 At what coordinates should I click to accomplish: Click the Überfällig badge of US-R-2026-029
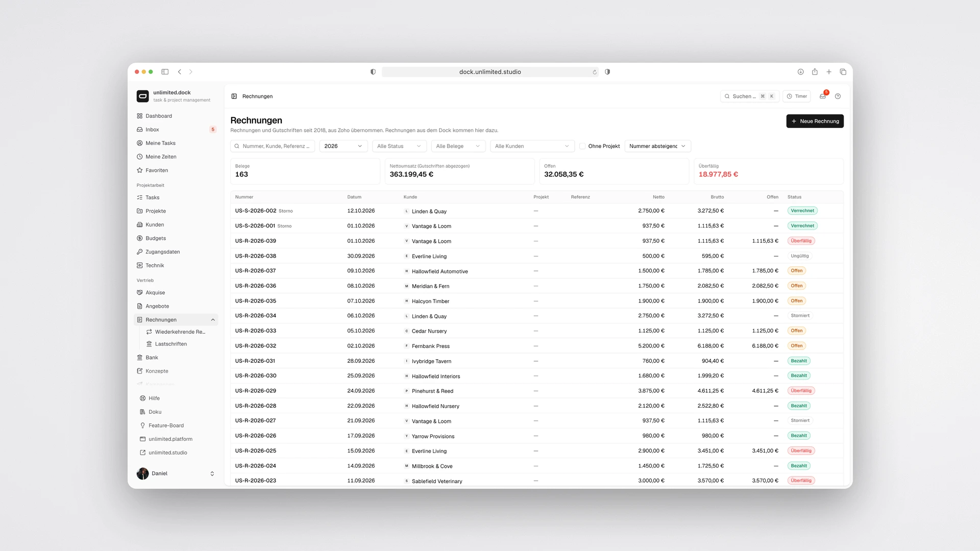(801, 391)
